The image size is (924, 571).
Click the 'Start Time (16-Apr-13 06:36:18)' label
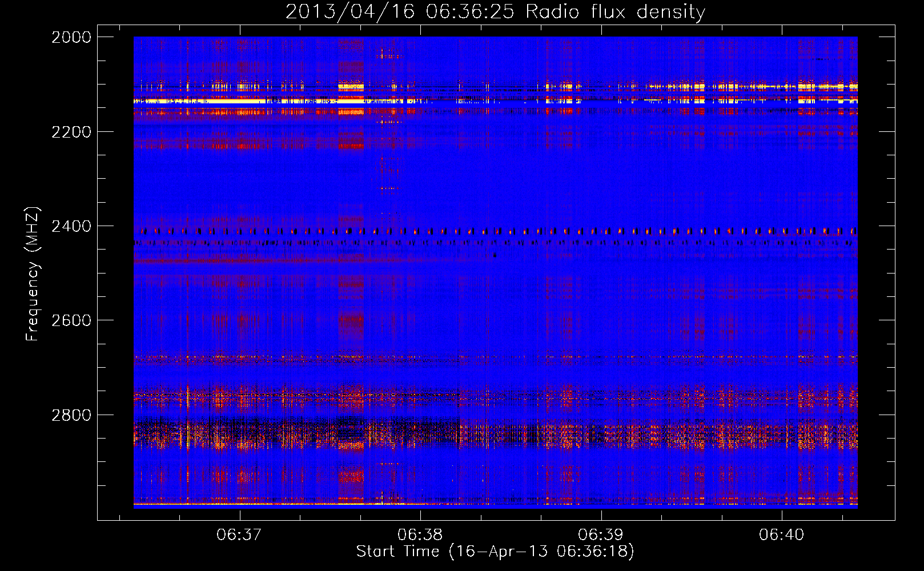coord(495,552)
